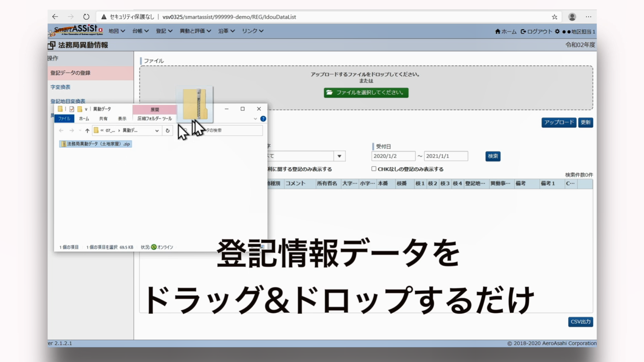
Task: Click the Explorer help question mark icon
Action: [x=263, y=119]
